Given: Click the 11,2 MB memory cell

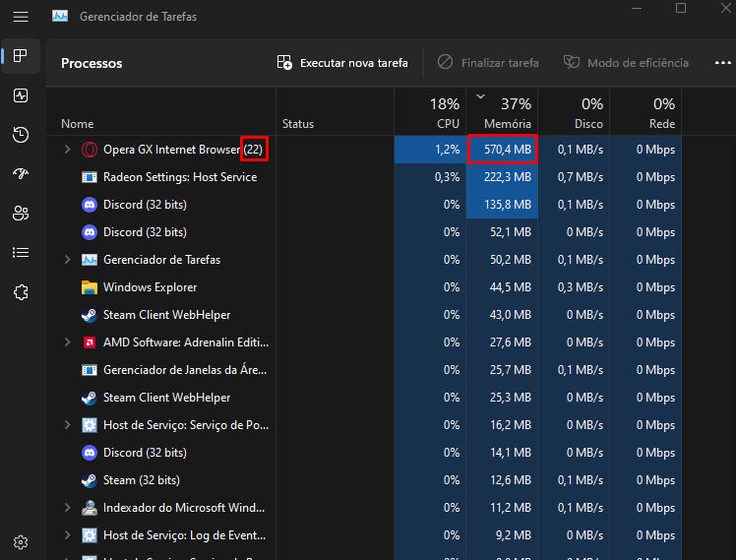Looking at the screenshot, I should (x=502, y=508).
